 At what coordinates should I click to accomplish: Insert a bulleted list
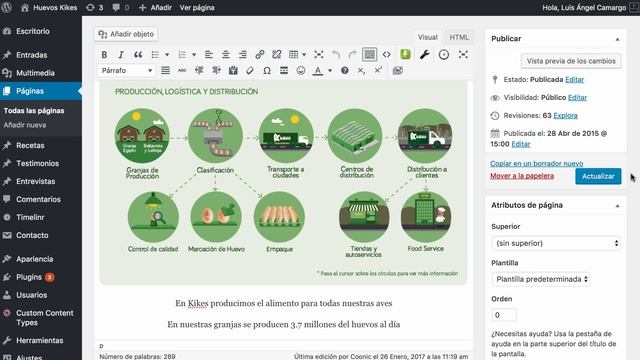[x=155, y=54]
